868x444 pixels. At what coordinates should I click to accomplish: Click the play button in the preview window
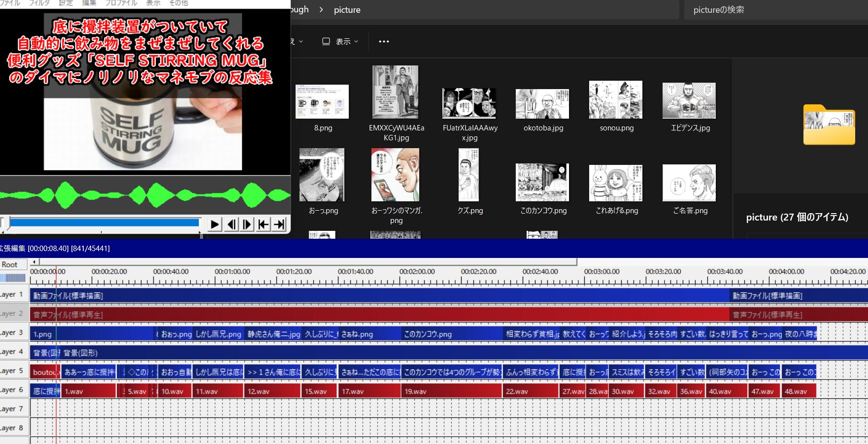pos(214,224)
